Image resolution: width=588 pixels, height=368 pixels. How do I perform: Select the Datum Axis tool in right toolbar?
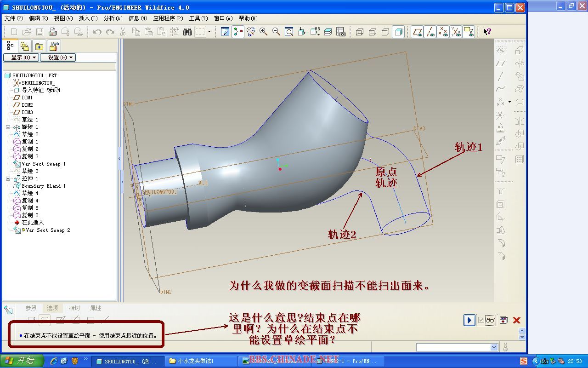pos(501,76)
